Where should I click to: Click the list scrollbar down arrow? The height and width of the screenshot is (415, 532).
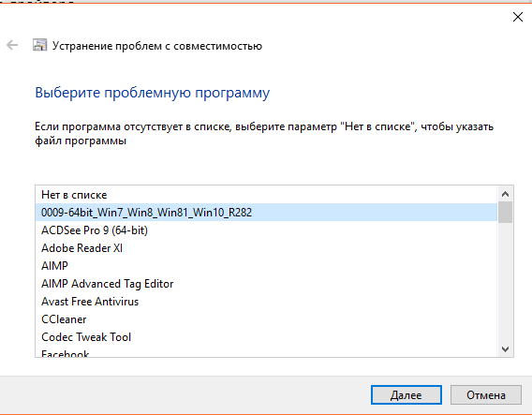click(x=505, y=348)
